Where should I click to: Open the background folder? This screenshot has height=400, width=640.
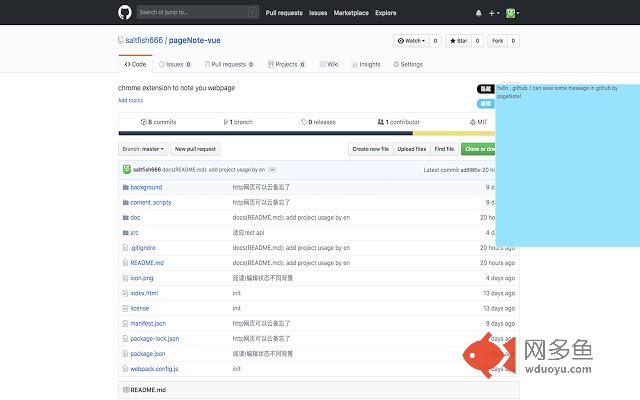[146, 187]
